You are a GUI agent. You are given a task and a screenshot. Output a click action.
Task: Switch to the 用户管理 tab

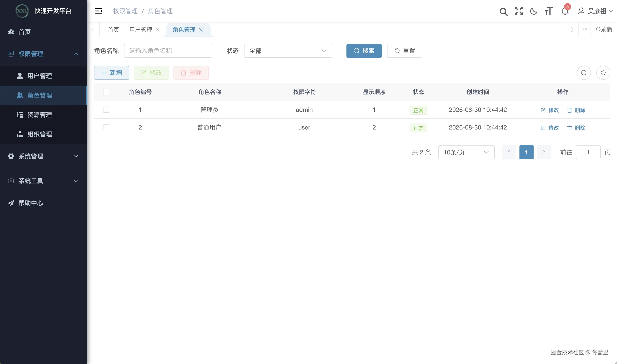141,30
